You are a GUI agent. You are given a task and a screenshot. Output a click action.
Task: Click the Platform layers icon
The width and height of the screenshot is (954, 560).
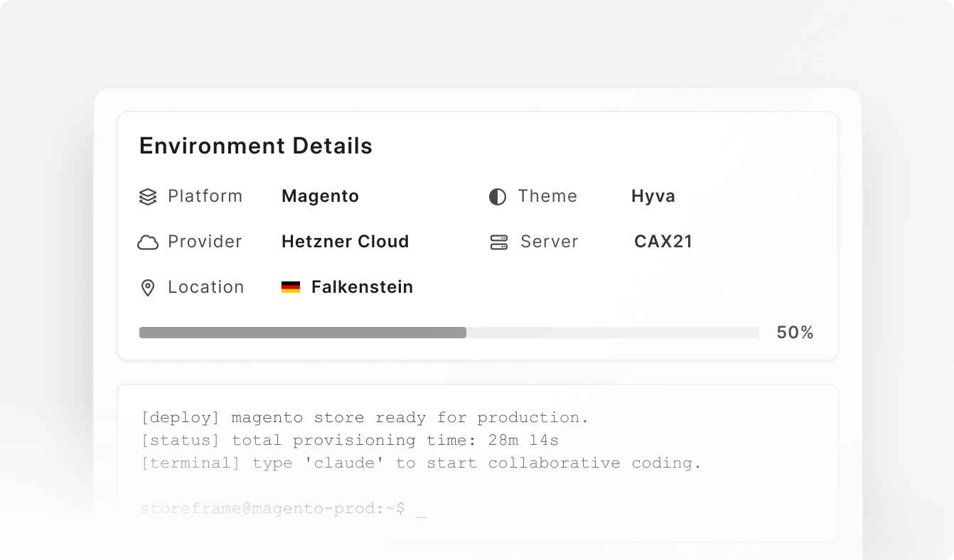click(x=148, y=197)
